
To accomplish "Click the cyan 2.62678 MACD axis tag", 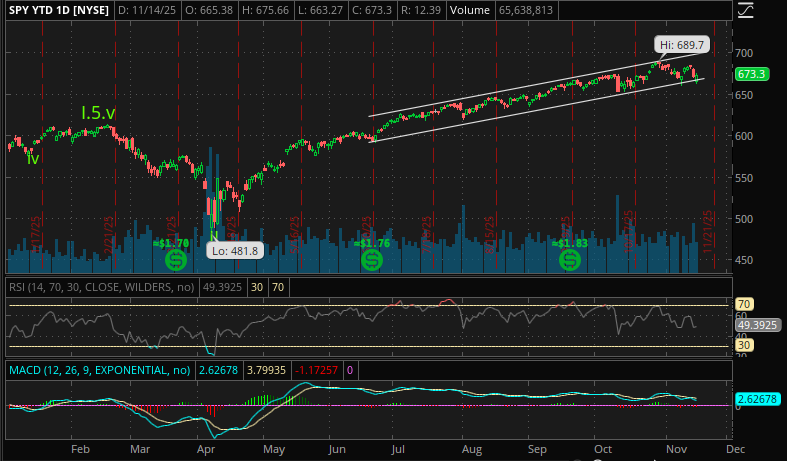I will pos(757,399).
